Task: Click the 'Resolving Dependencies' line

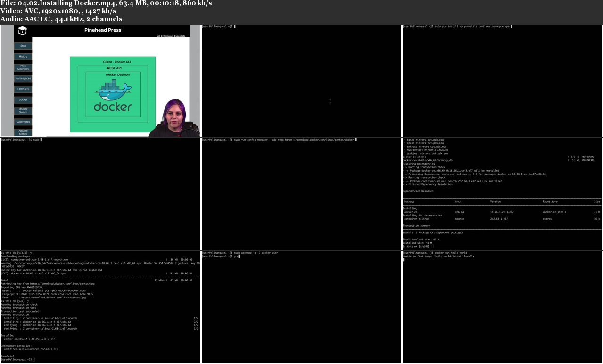Action: pos(419,164)
